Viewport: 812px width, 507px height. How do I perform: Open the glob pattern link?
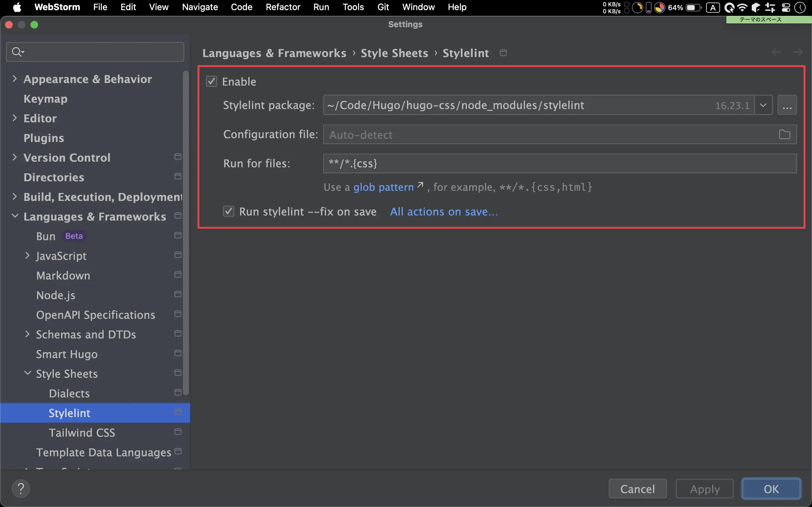pos(383,187)
